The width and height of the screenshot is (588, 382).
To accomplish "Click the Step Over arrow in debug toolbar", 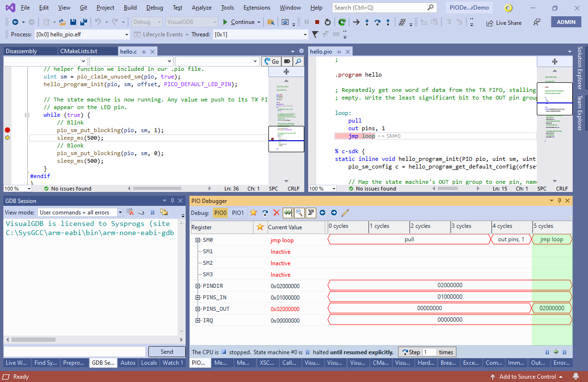I will pyautogui.click(x=377, y=22).
